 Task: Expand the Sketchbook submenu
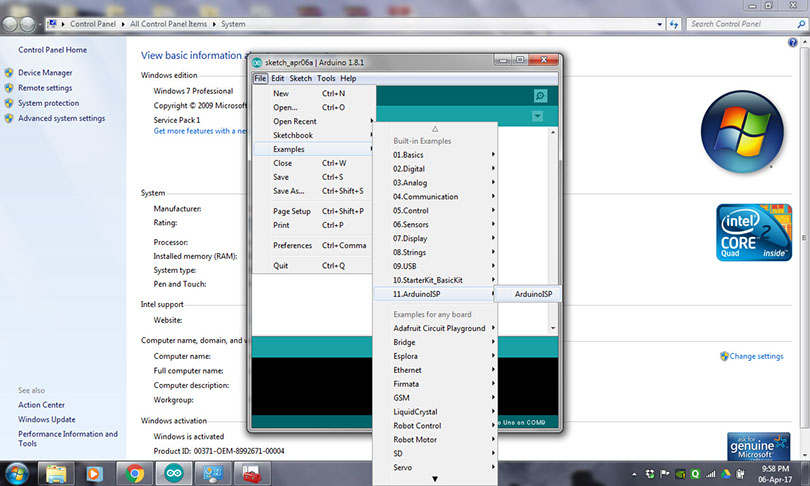[x=314, y=135]
